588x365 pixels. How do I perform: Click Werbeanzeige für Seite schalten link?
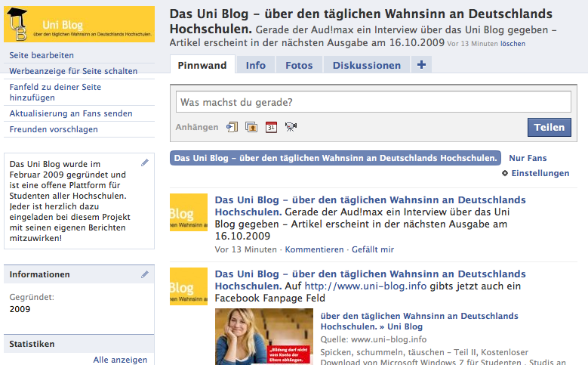pyautogui.click(x=73, y=71)
